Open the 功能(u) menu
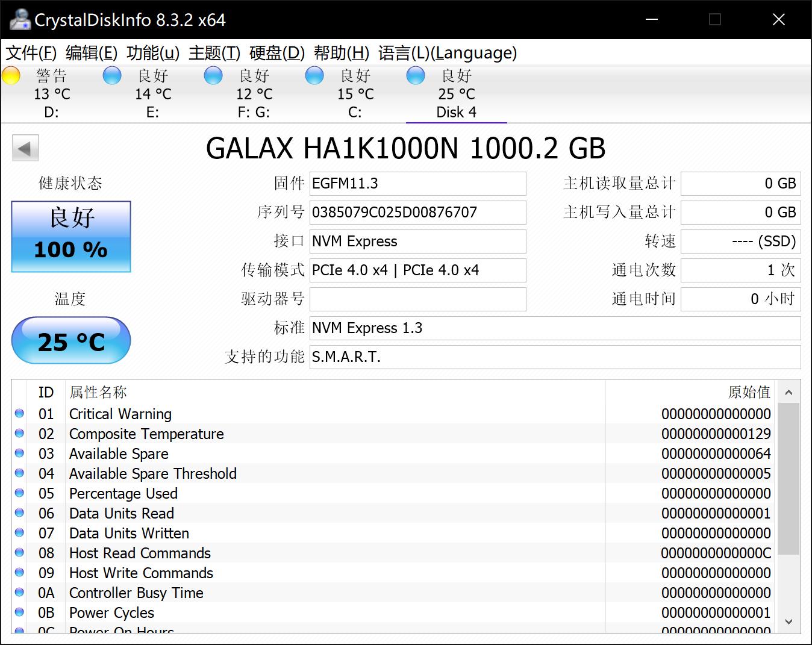The height and width of the screenshot is (645, 812). (x=152, y=53)
